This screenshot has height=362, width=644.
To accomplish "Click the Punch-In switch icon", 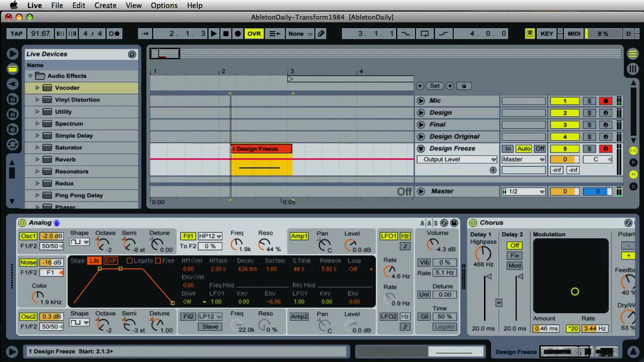I will (405, 34).
